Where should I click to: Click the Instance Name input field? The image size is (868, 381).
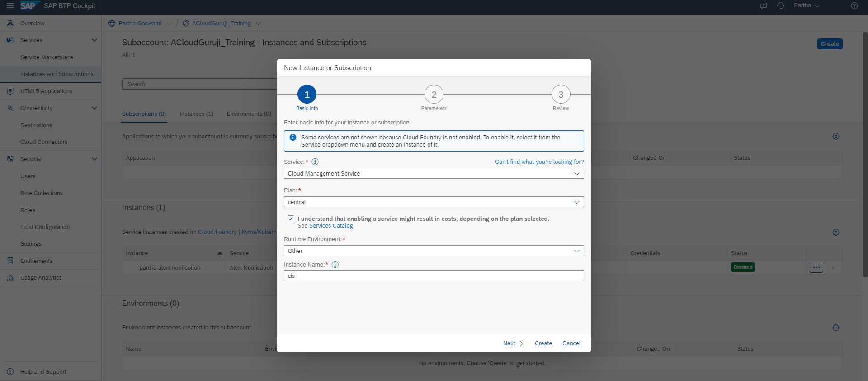tap(433, 276)
